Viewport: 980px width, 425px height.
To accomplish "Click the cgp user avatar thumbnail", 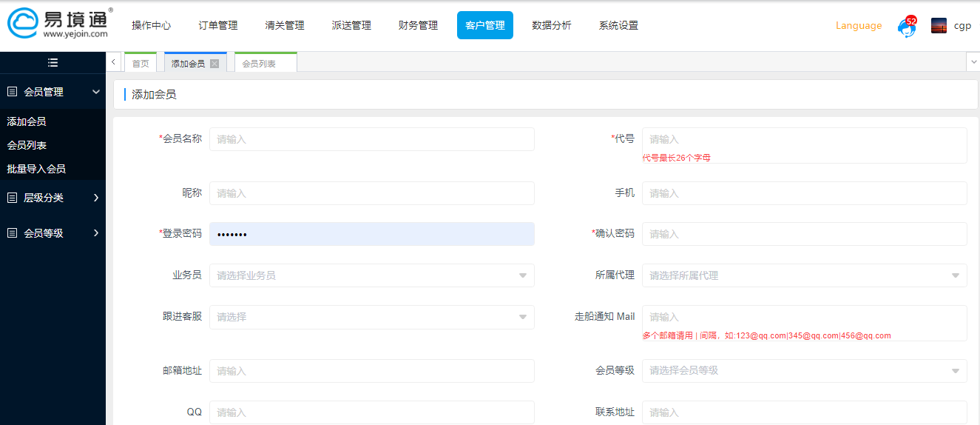I will point(939,26).
